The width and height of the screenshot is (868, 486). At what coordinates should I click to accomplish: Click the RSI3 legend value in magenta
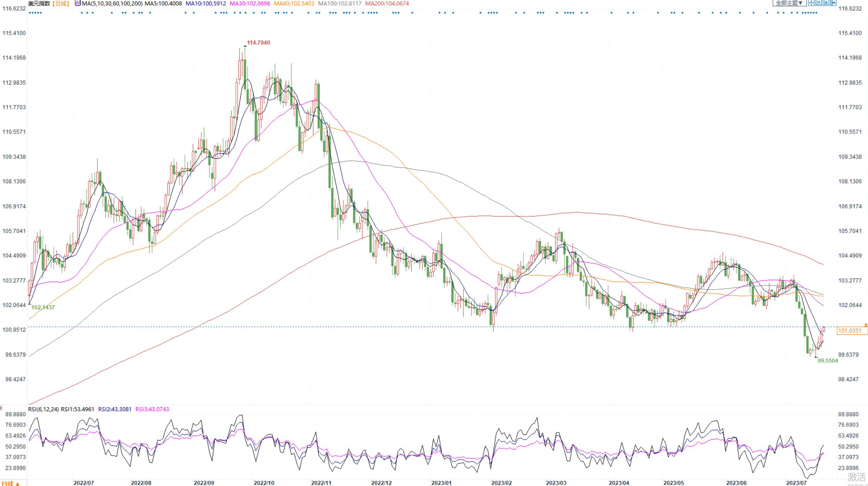click(x=152, y=409)
